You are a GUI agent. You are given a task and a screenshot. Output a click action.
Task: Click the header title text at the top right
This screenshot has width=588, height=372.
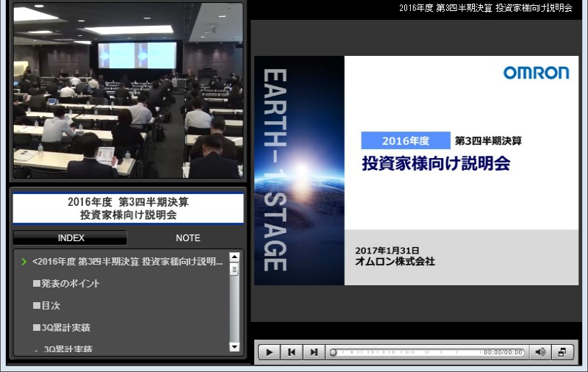pos(486,8)
